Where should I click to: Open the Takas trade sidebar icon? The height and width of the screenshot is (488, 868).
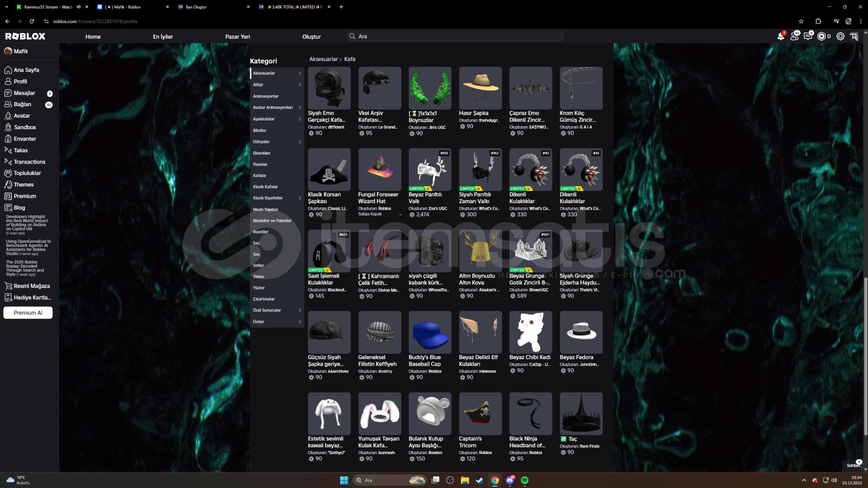click(8, 150)
